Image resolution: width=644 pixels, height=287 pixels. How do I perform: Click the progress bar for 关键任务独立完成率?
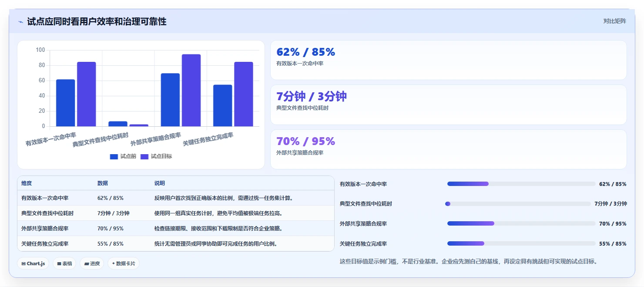(521, 243)
